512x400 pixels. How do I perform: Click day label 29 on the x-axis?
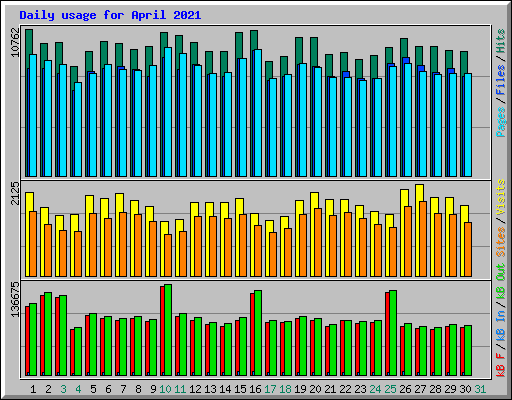click(x=450, y=389)
